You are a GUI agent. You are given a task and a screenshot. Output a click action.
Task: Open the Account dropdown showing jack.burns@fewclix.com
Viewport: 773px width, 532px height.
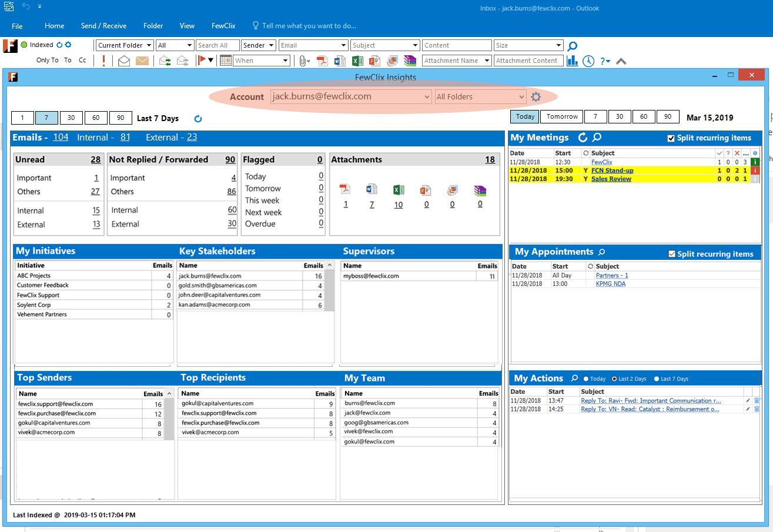pyautogui.click(x=351, y=97)
